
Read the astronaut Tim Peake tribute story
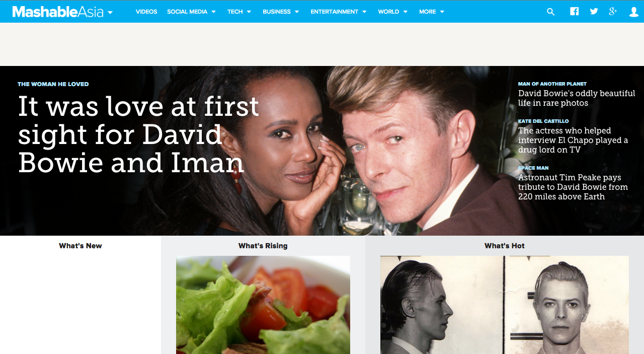click(x=573, y=187)
